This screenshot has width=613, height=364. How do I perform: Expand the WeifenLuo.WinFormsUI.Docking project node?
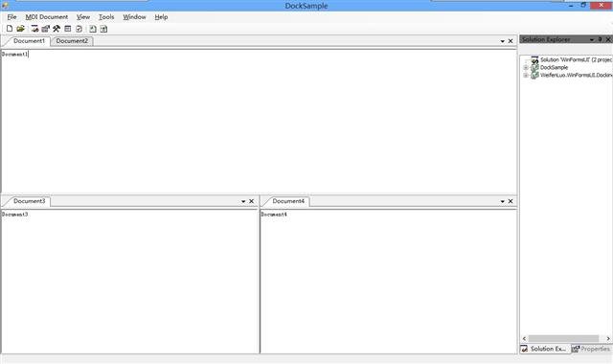pos(526,75)
